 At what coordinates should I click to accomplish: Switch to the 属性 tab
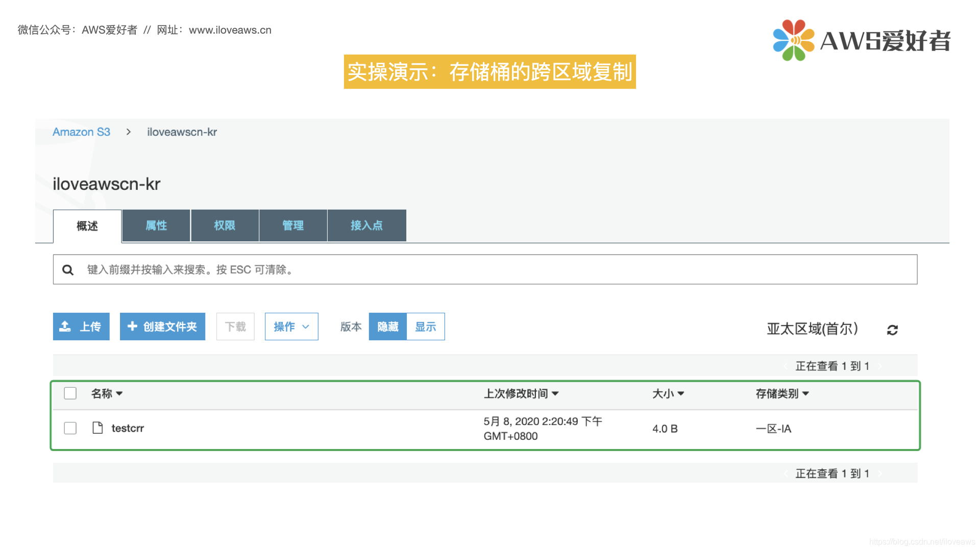[156, 226]
